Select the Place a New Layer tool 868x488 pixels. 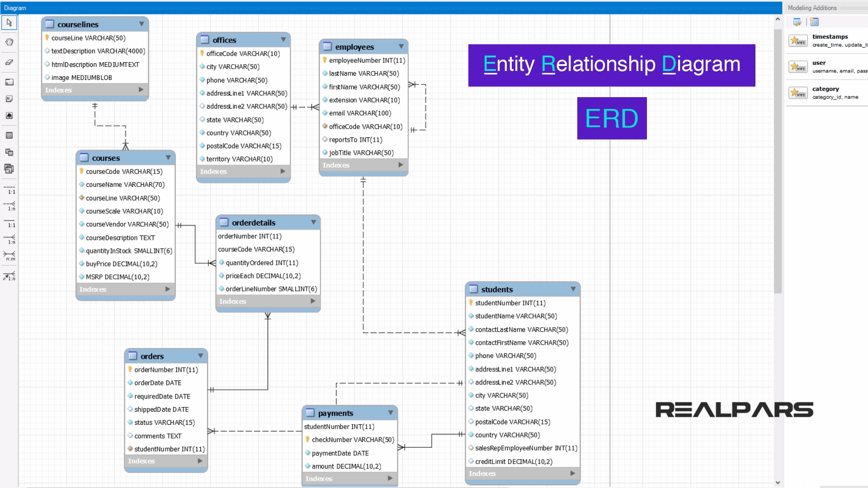[9, 82]
